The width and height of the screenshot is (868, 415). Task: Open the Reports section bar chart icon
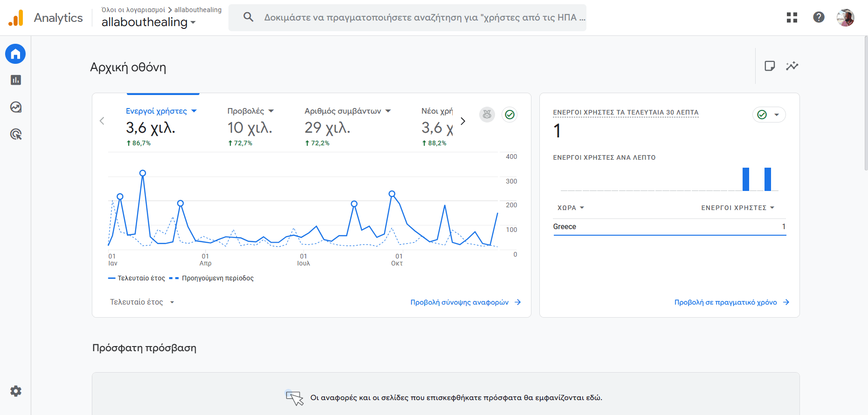click(16, 80)
